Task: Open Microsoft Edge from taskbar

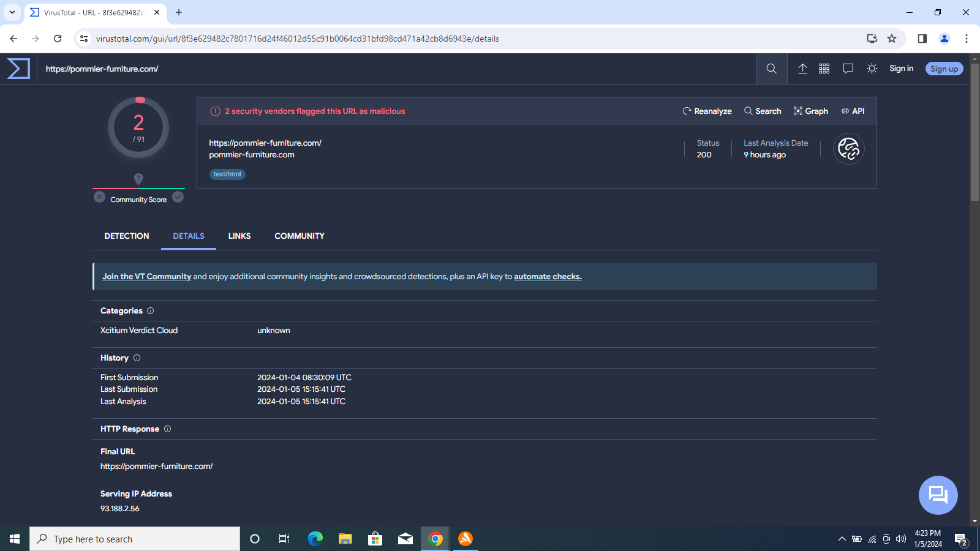Action: pos(315,539)
